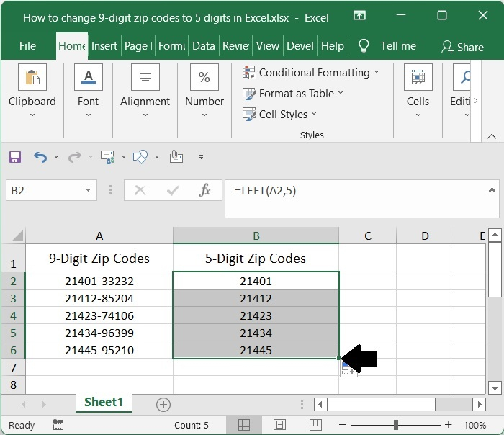The width and height of the screenshot is (504, 435).
Task: Click the zoom slider handle
Action: coord(396,425)
